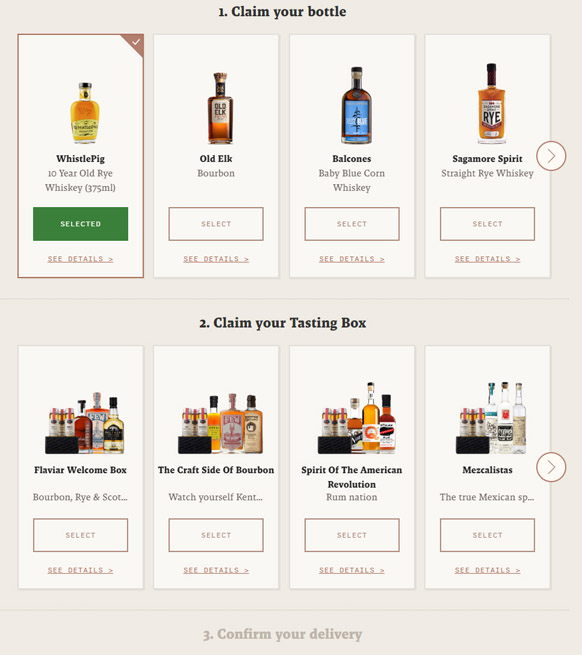The image size is (582, 655).
Task: Select the Sagamore Spirit Straight Rye Whiskey
Action: click(x=487, y=224)
